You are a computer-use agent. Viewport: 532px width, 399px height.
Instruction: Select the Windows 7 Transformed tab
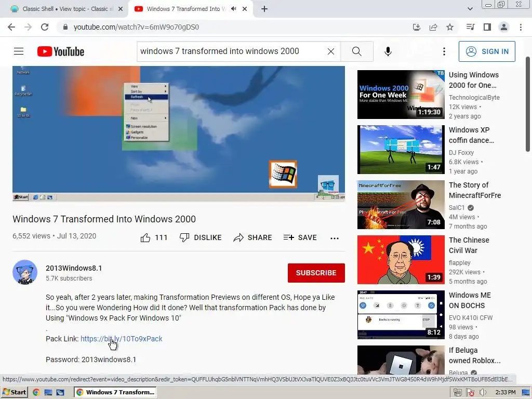187,9
